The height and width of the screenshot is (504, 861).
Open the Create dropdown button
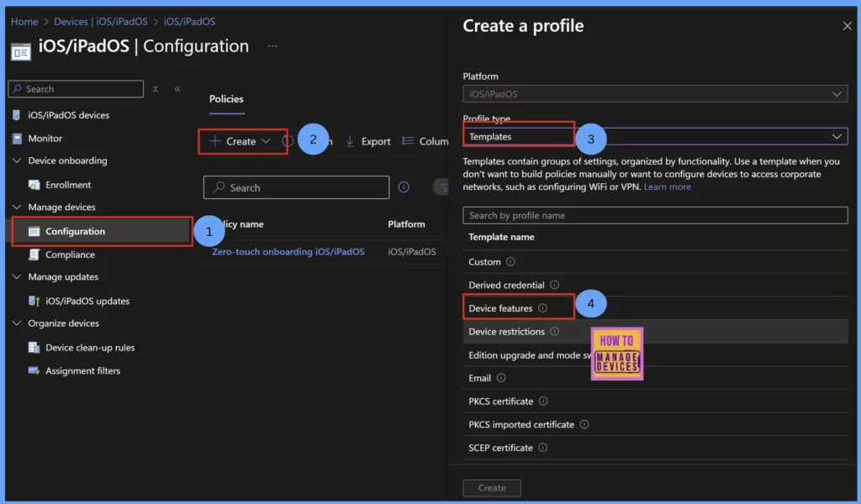tap(242, 141)
